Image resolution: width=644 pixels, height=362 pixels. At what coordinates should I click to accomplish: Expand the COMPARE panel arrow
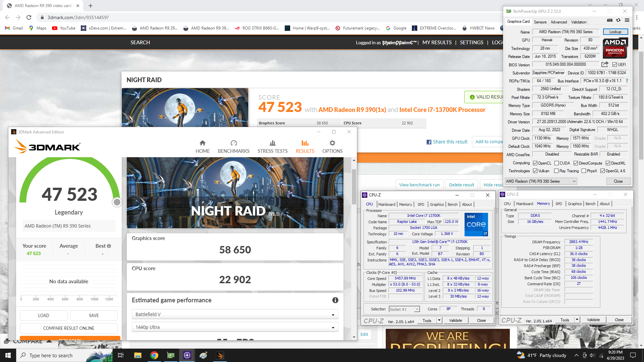pos(49,341)
